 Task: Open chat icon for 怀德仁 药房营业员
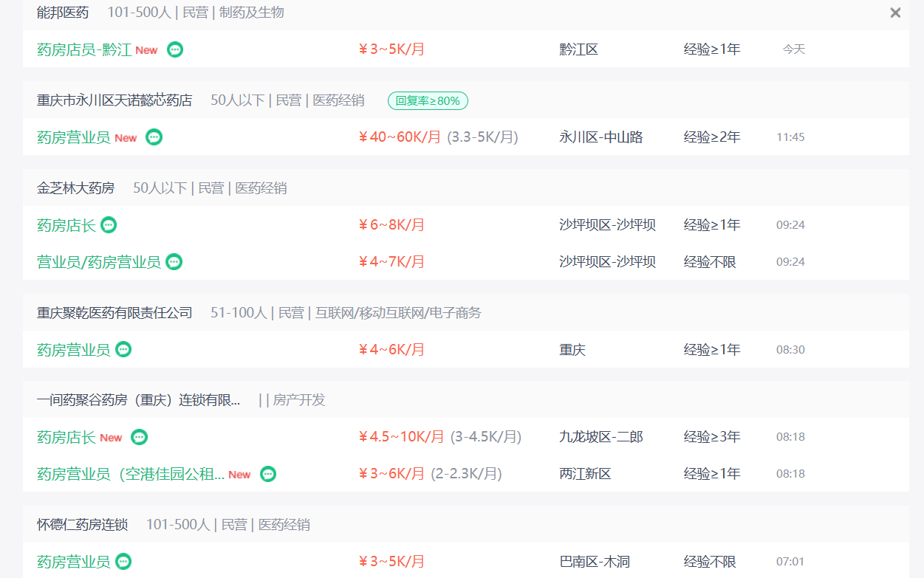pos(123,562)
